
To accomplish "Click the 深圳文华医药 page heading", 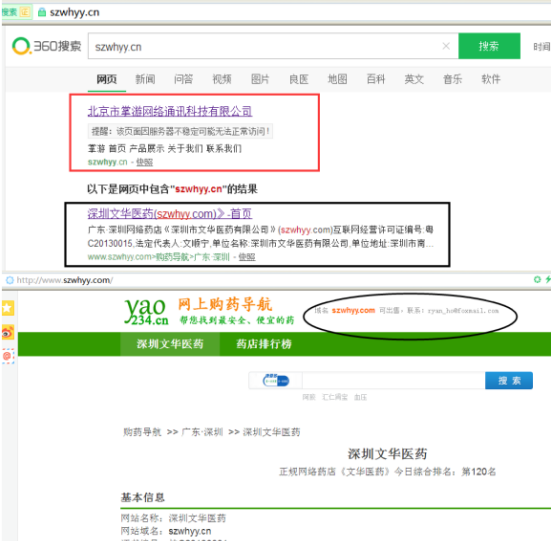I will coord(387,454).
